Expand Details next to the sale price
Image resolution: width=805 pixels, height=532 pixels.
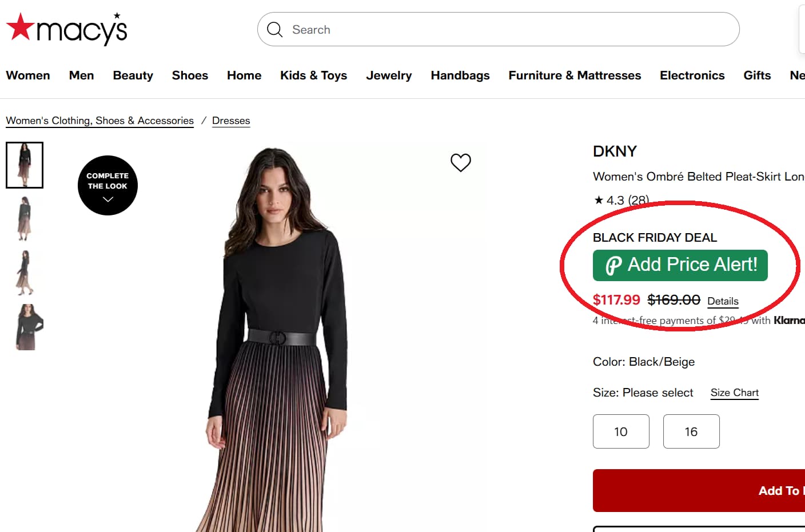pos(723,301)
